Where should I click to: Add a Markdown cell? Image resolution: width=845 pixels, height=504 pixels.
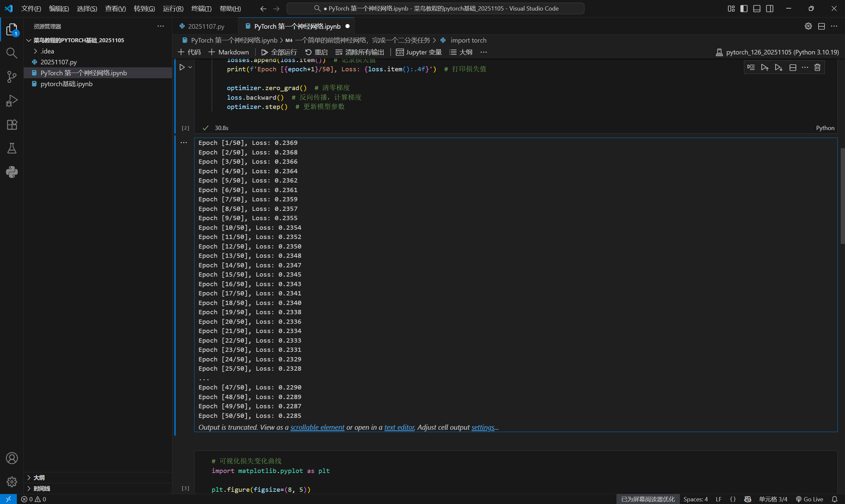(x=229, y=52)
